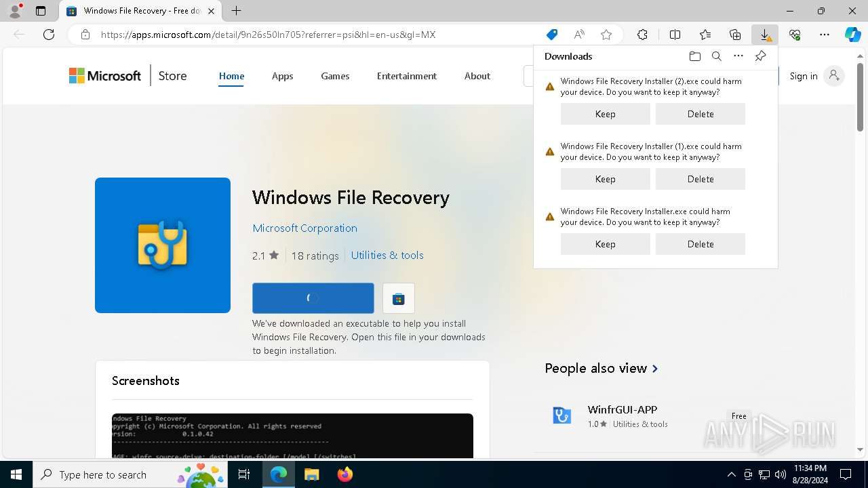Viewport: 868px width, 488px height.
Task: Open Task View on taskbar
Action: tap(244, 474)
